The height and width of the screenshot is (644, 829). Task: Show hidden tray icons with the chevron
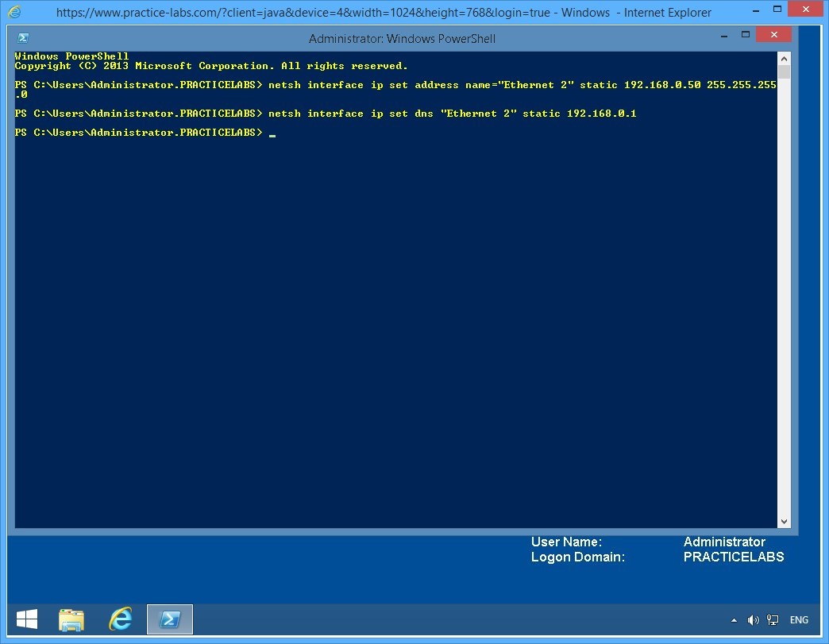(734, 619)
